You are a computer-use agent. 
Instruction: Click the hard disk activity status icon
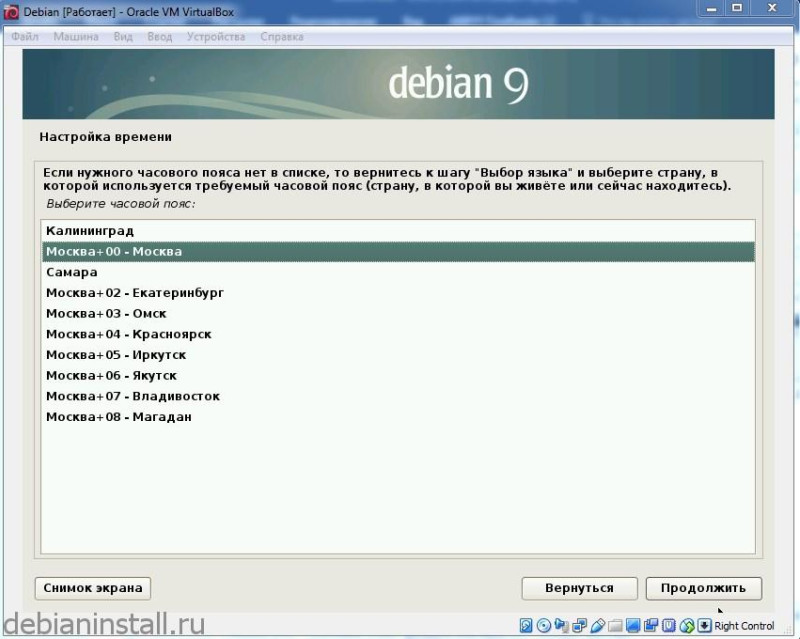click(x=526, y=625)
